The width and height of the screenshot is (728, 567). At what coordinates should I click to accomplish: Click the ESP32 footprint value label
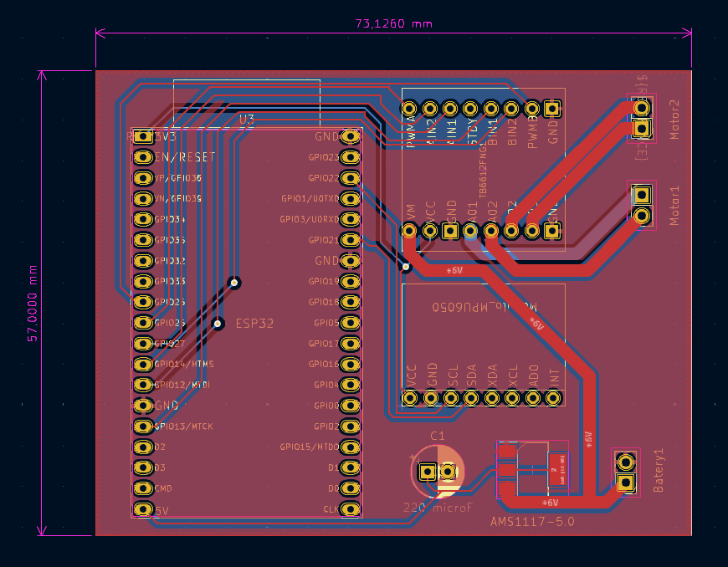(254, 324)
